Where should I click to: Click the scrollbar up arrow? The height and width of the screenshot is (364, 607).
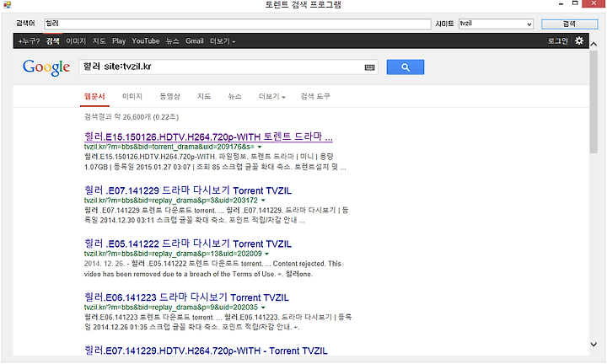(594, 45)
